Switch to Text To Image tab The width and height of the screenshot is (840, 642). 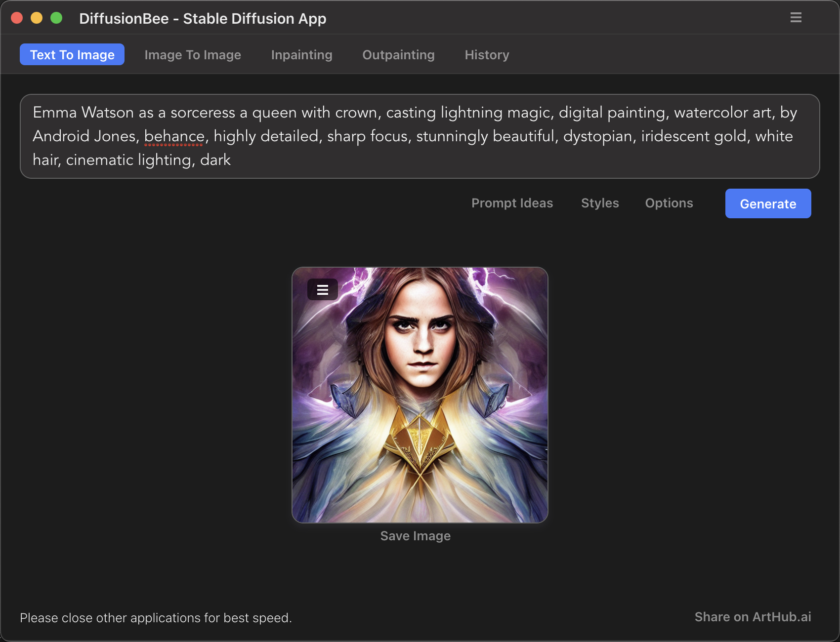click(x=72, y=54)
